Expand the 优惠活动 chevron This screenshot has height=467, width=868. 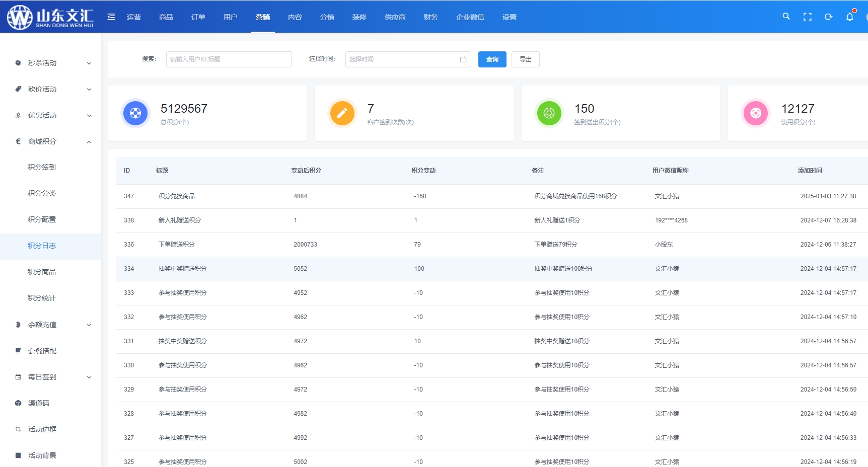(x=89, y=115)
